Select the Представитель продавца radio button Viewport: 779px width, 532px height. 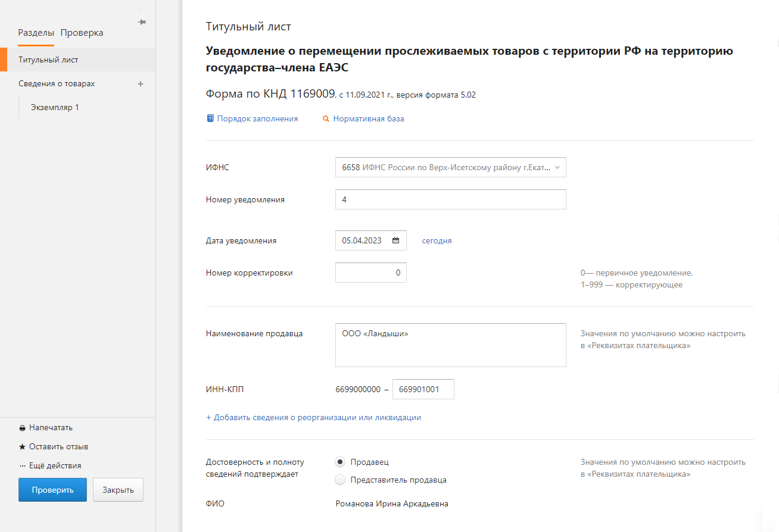(x=340, y=480)
